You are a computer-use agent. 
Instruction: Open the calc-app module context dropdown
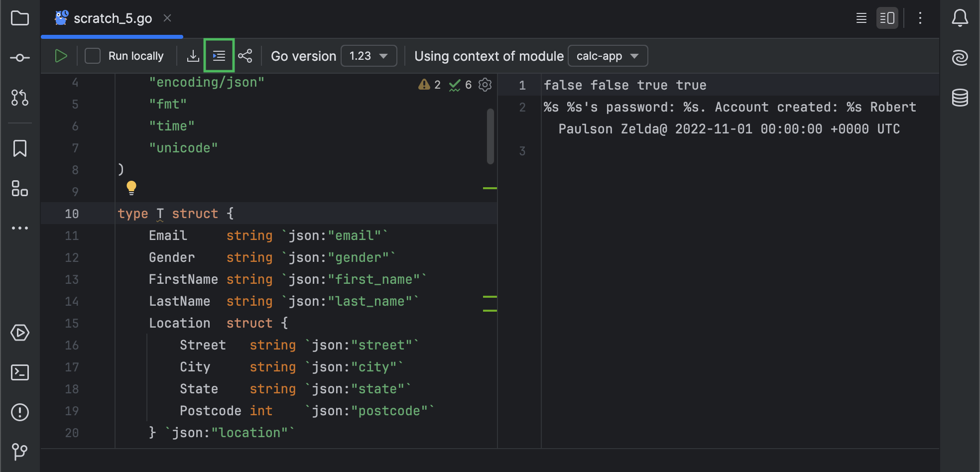tap(608, 56)
